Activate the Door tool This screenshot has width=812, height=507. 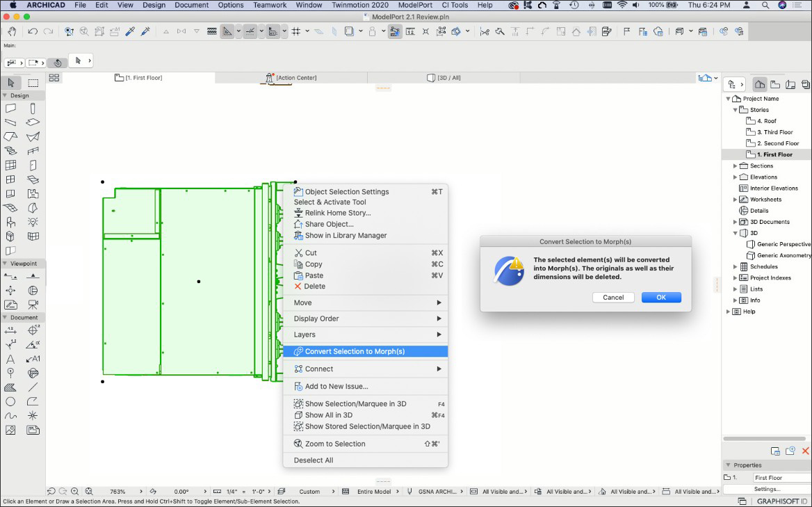click(33, 166)
